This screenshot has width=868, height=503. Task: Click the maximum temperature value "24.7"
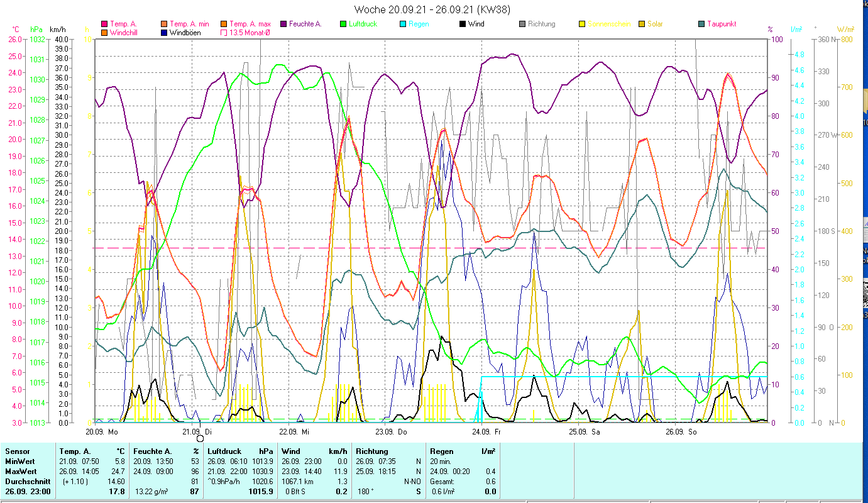pos(118,472)
